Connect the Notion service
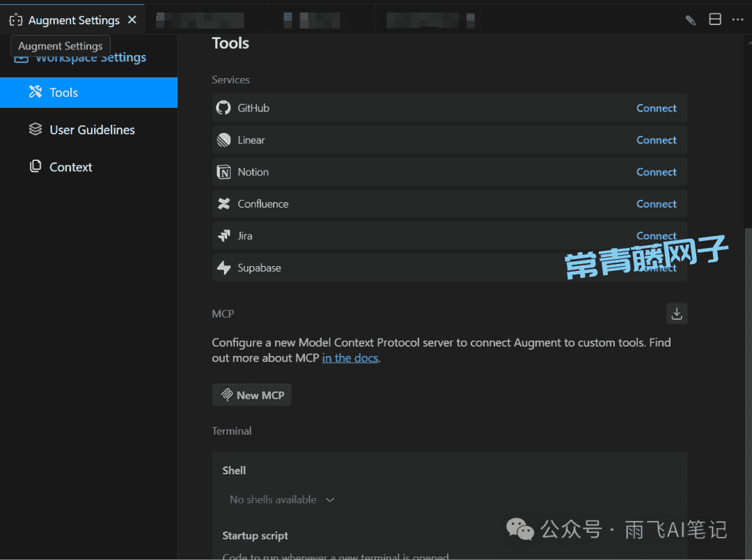Screen dimensions: 752x560 coord(656,172)
